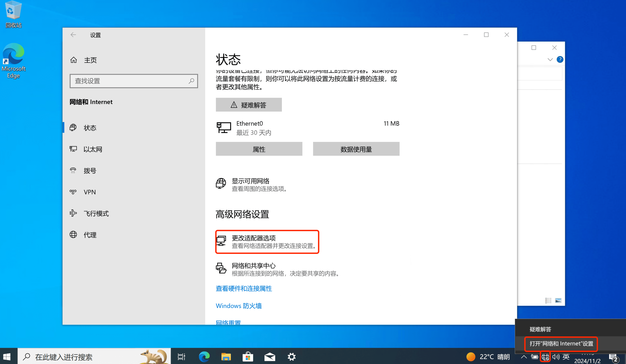Click the network globe icon in system tray
This screenshot has height=364, width=626.
[x=546, y=357]
